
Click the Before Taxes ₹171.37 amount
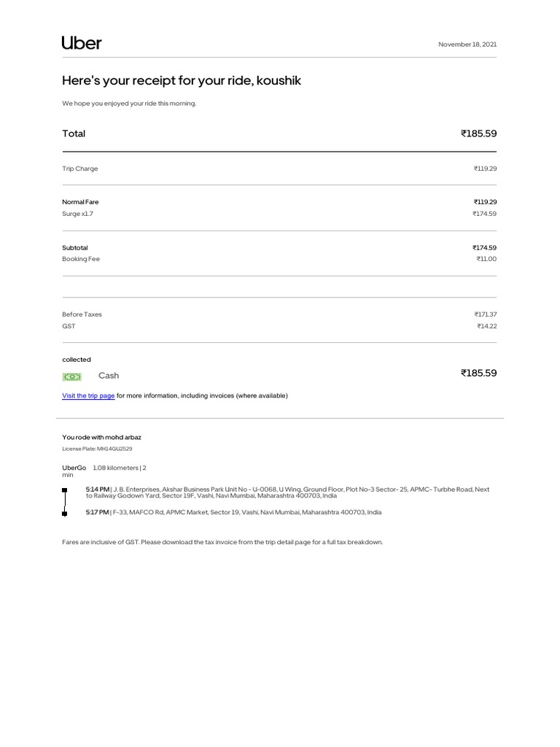[x=485, y=314]
